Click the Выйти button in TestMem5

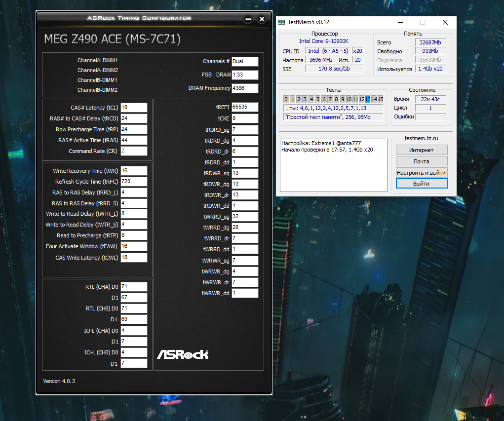[422, 184]
